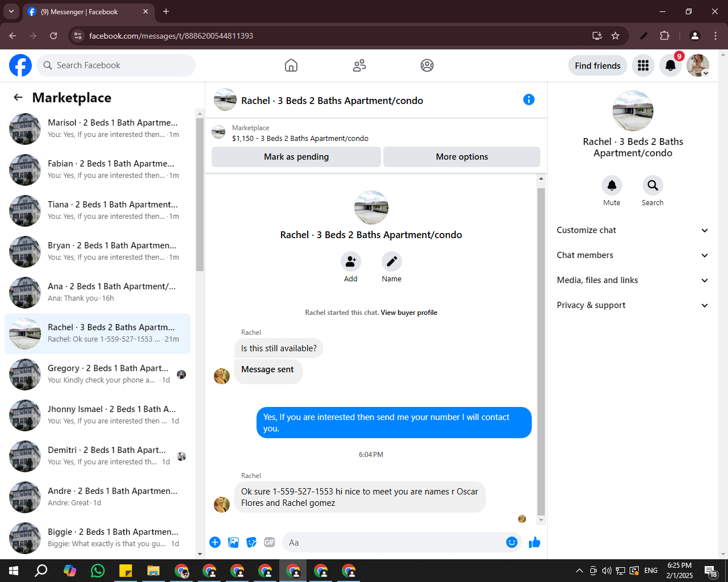Open WhatsApp from the taskbar

98,570
